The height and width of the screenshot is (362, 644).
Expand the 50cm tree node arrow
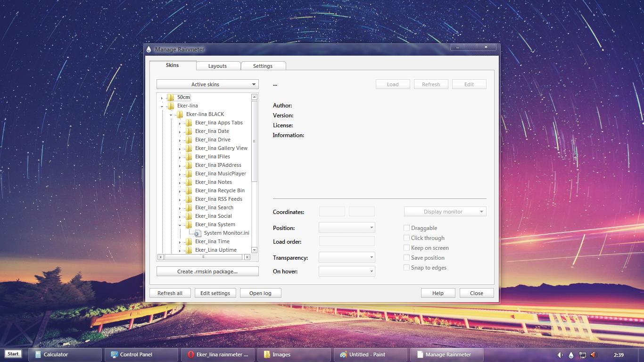point(162,98)
